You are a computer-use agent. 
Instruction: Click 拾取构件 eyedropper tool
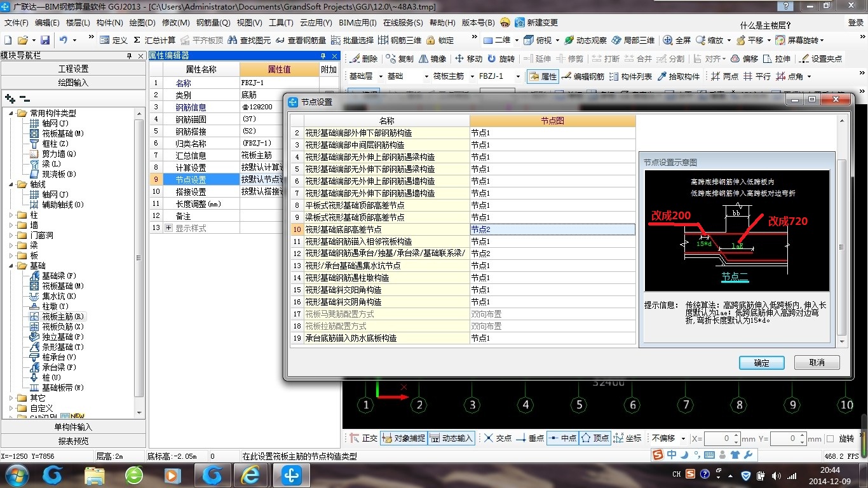point(679,76)
